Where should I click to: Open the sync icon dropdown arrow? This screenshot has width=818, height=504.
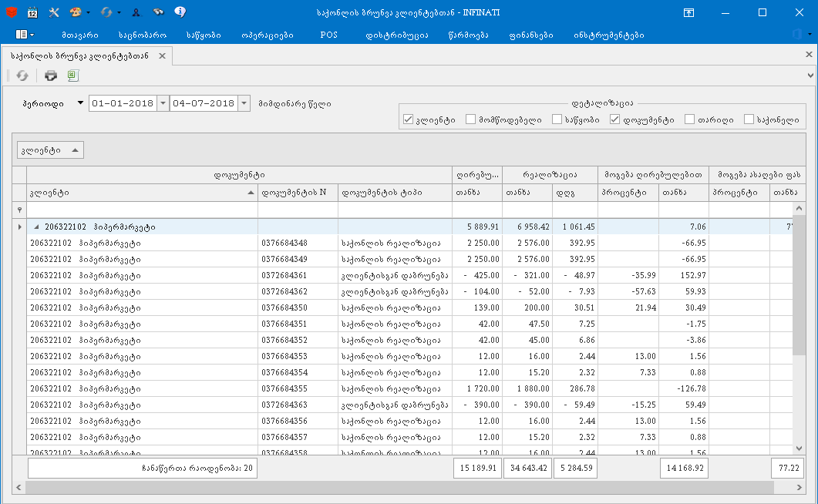[119, 12]
